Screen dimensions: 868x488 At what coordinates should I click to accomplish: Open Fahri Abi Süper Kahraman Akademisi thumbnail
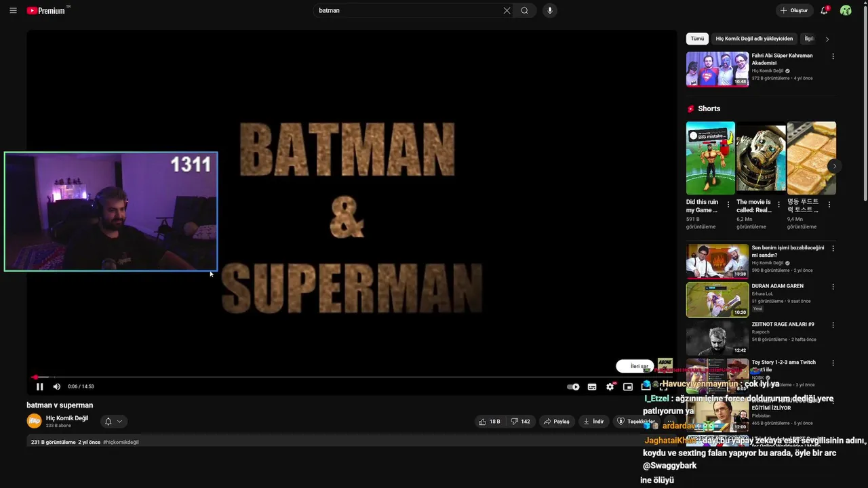coord(717,69)
